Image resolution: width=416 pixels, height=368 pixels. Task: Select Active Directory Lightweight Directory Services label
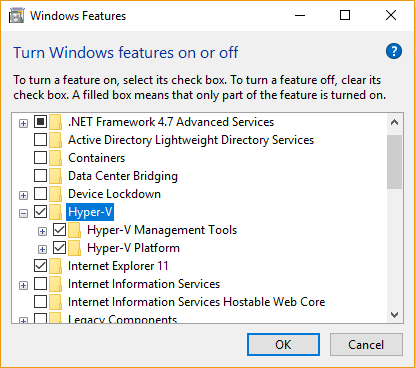tap(191, 140)
